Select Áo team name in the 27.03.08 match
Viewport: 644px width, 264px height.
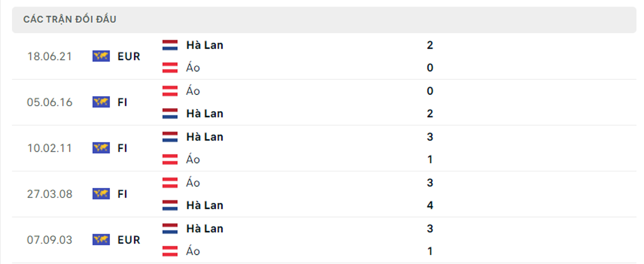coord(193,182)
